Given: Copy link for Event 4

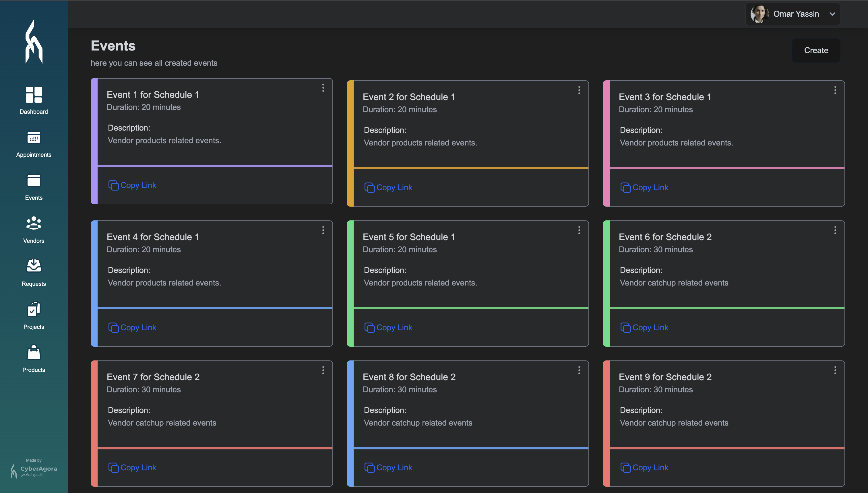Looking at the screenshot, I should point(132,327).
